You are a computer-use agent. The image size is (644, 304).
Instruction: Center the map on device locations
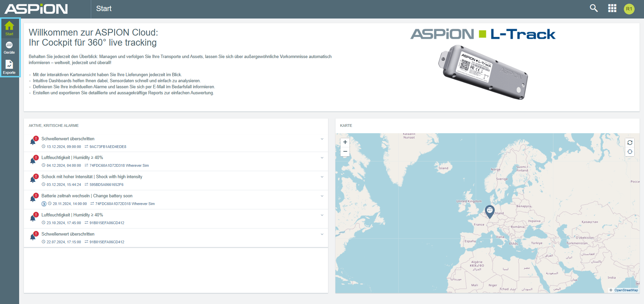click(x=630, y=152)
